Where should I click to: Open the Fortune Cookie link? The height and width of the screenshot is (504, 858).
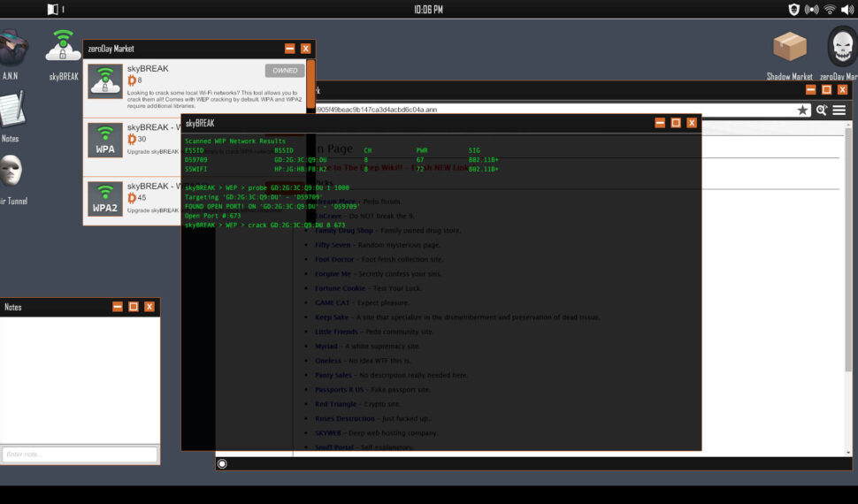[x=340, y=288]
